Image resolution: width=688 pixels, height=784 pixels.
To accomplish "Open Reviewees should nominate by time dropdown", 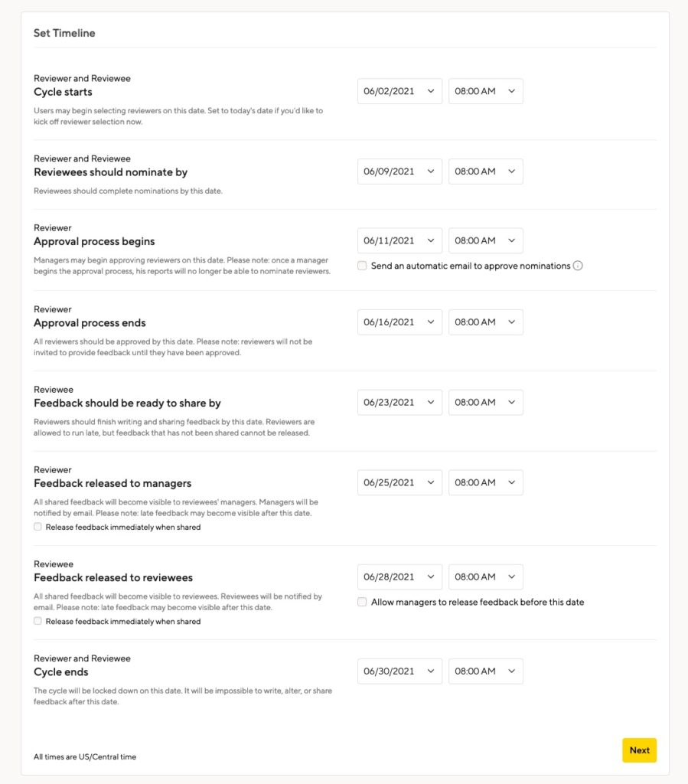I will [x=486, y=171].
